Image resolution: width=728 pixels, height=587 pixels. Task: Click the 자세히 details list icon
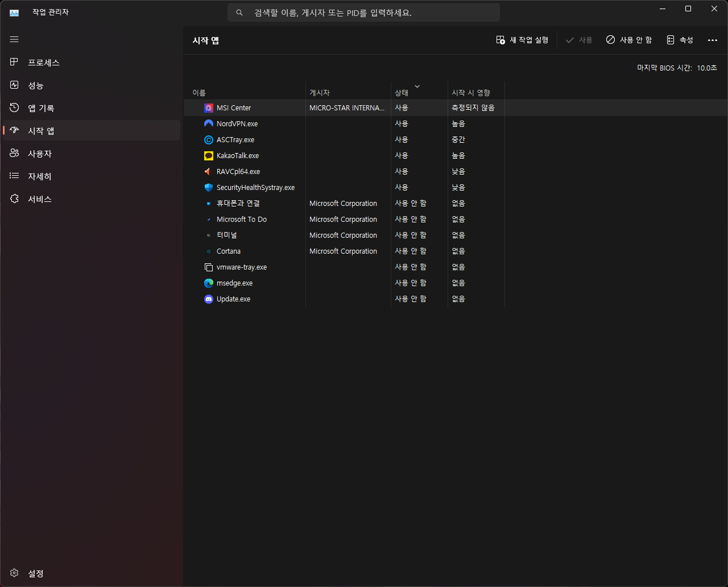[x=14, y=176]
